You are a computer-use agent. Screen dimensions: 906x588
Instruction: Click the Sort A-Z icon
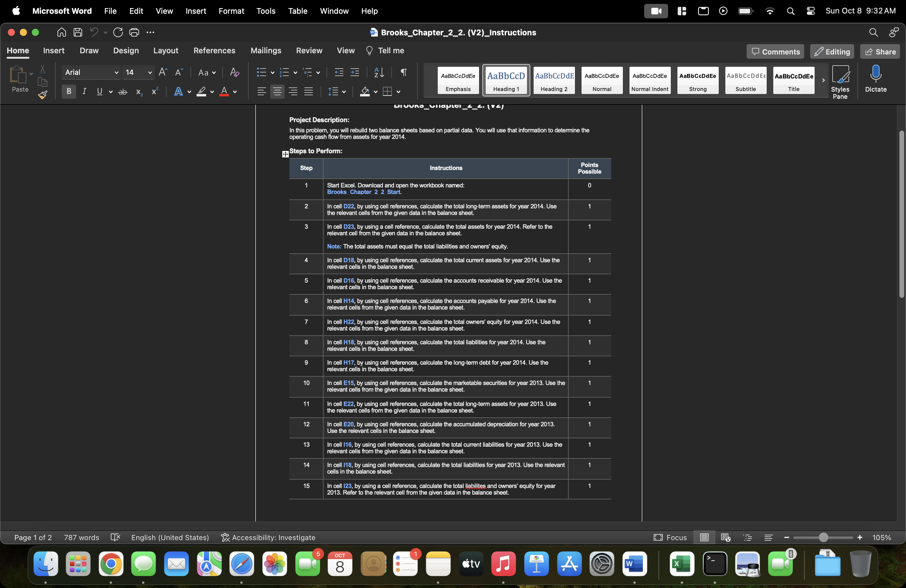(x=379, y=72)
